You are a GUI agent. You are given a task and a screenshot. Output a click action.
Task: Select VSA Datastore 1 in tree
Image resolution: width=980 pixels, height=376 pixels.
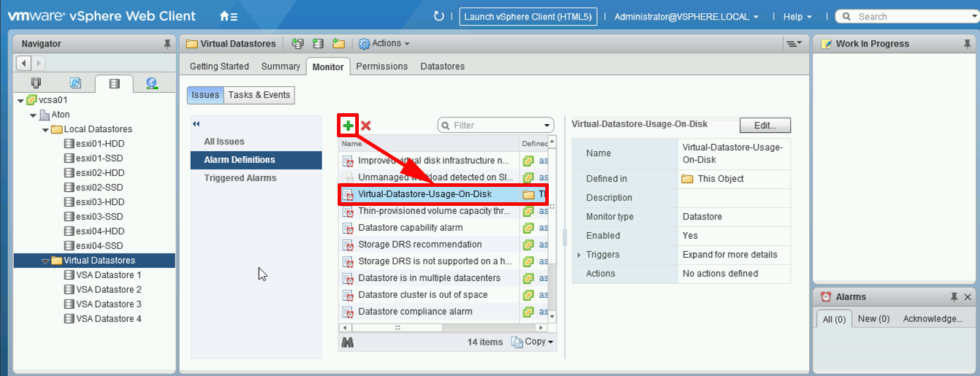coord(102,275)
